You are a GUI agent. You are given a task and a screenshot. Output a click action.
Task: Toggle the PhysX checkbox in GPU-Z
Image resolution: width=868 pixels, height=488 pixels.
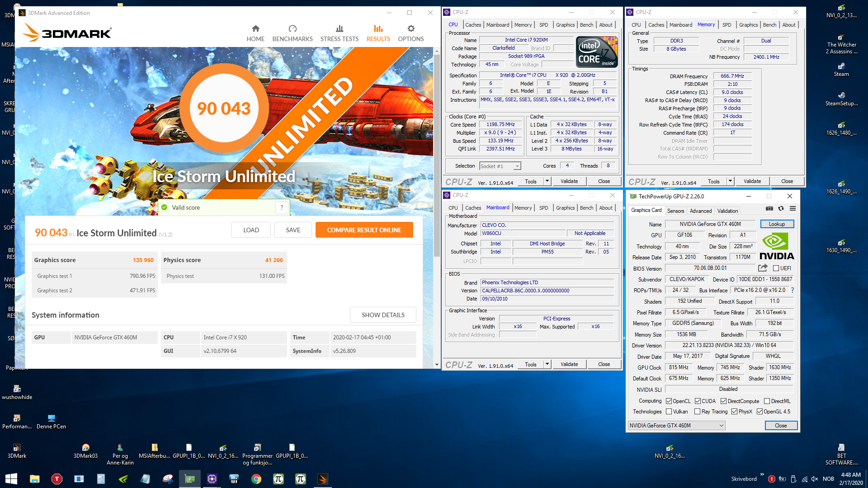coord(735,412)
